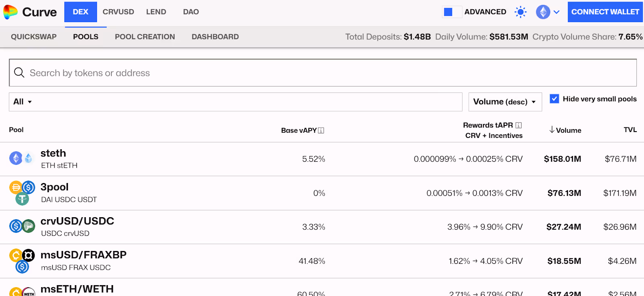This screenshot has width=644, height=296.
Task: Open the DAO tab
Action: 191,12
